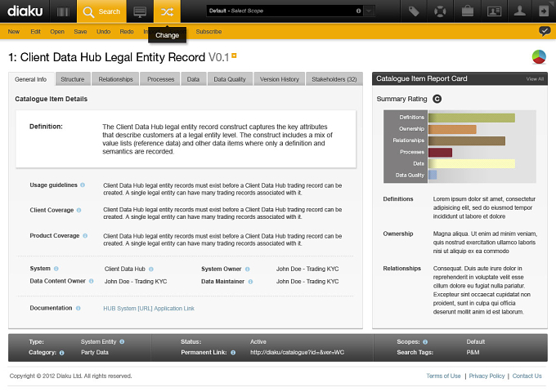556x392 pixels.
Task: Click the Usage guidelines info icon
Action: click(x=83, y=185)
